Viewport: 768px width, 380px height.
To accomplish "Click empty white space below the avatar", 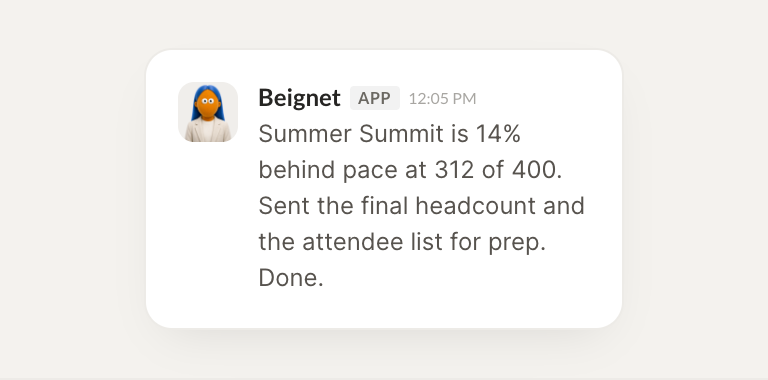I will [208, 230].
